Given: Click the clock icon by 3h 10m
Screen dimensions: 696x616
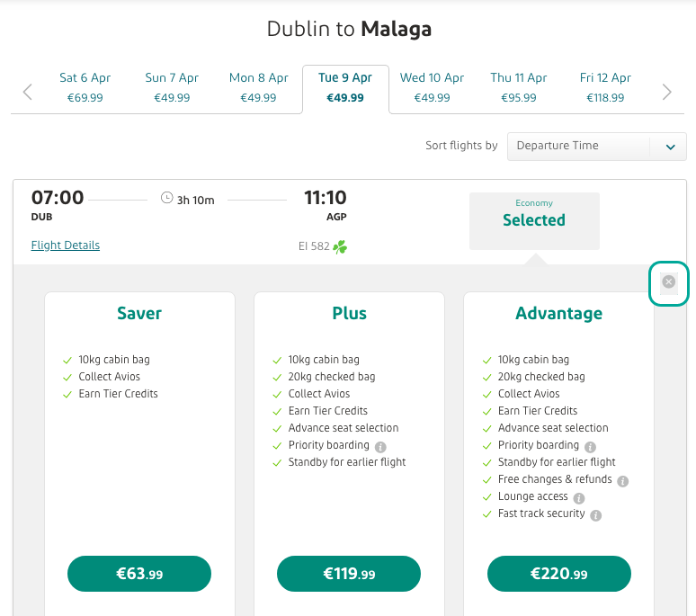Looking at the screenshot, I should coord(166,199).
